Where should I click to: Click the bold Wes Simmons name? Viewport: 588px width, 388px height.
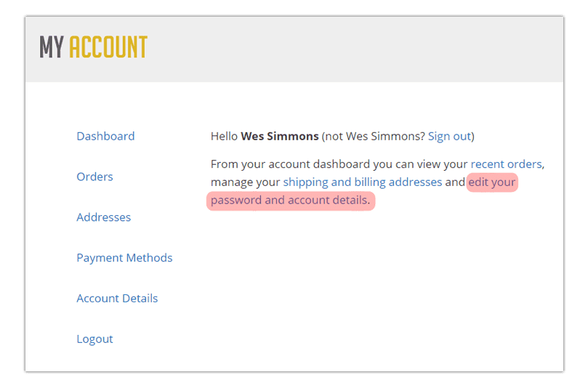click(279, 136)
